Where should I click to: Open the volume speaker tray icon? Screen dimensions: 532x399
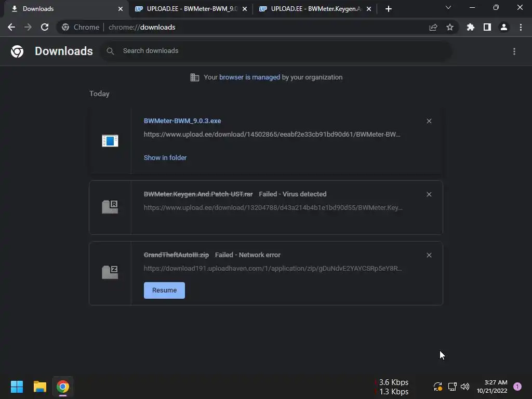click(465, 387)
